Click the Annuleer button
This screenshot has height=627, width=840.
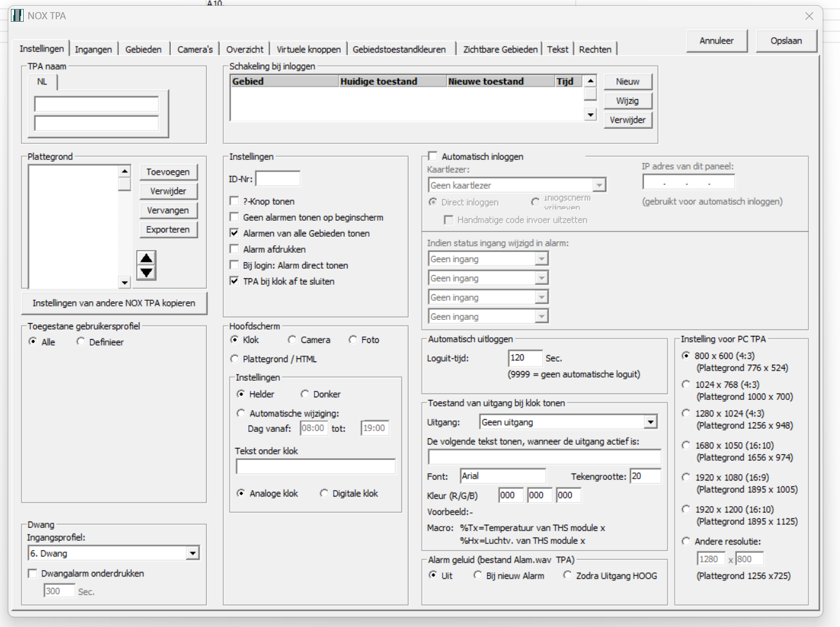point(716,41)
